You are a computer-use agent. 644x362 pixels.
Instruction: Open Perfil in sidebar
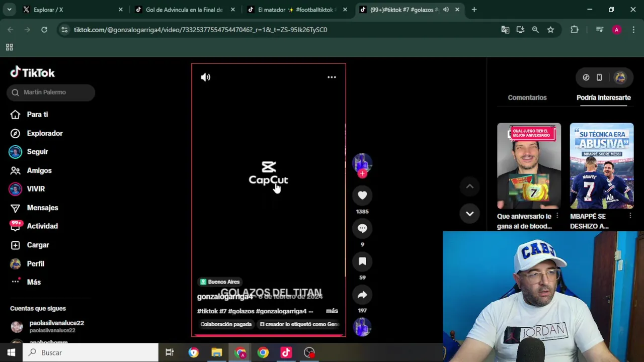point(35,263)
